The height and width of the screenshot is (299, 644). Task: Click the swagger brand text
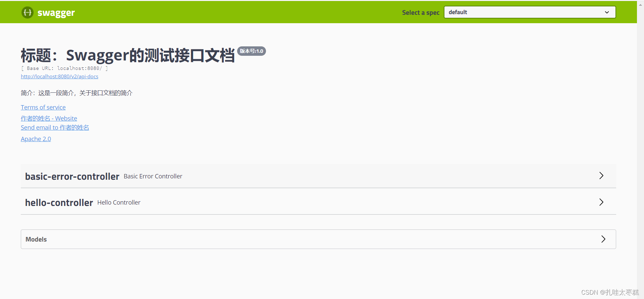56,13
